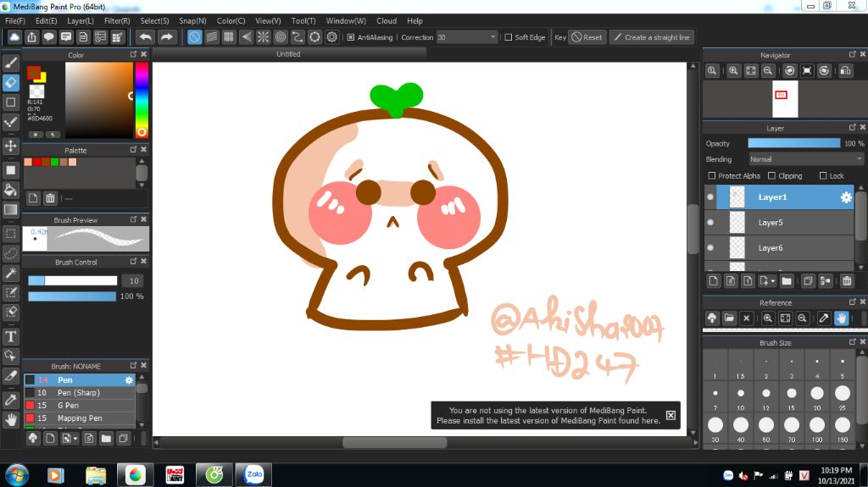This screenshot has width=868, height=487.
Task: Pick the green palette swatch
Action: [55, 162]
